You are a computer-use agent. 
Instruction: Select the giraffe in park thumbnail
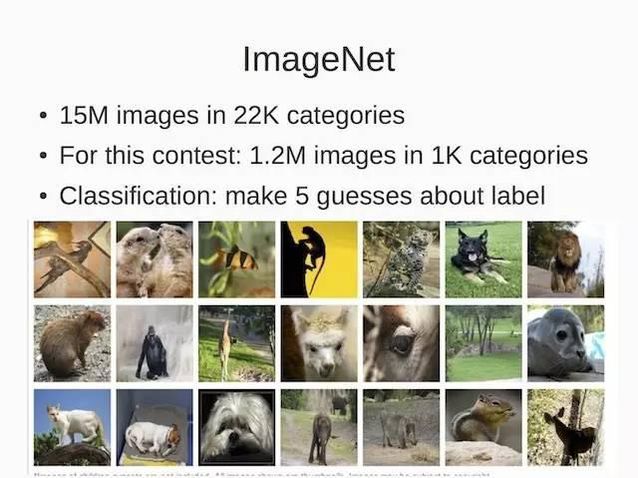pyautogui.click(x=237, y=343)
